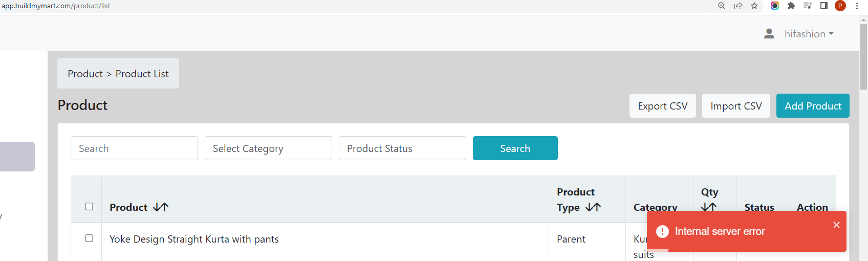Open the browser extensions puzzle icon
This screenshot has width=868, height=261.
(x=791, y=6)
